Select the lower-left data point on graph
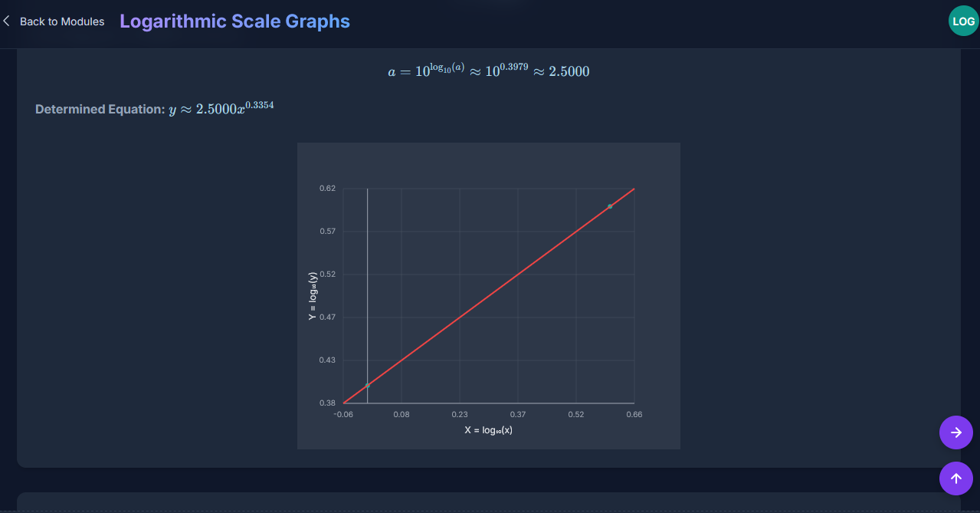 pos(368,385)
